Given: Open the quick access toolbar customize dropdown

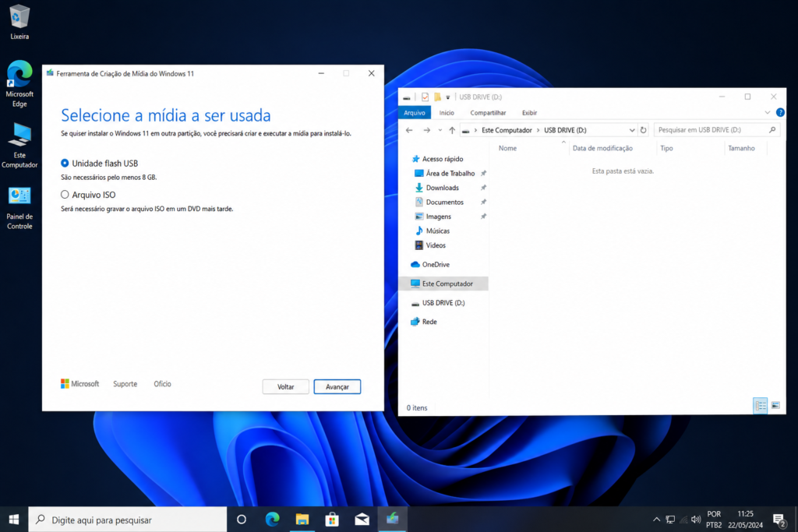Looking at the screenshot, I should coord(448,97).
